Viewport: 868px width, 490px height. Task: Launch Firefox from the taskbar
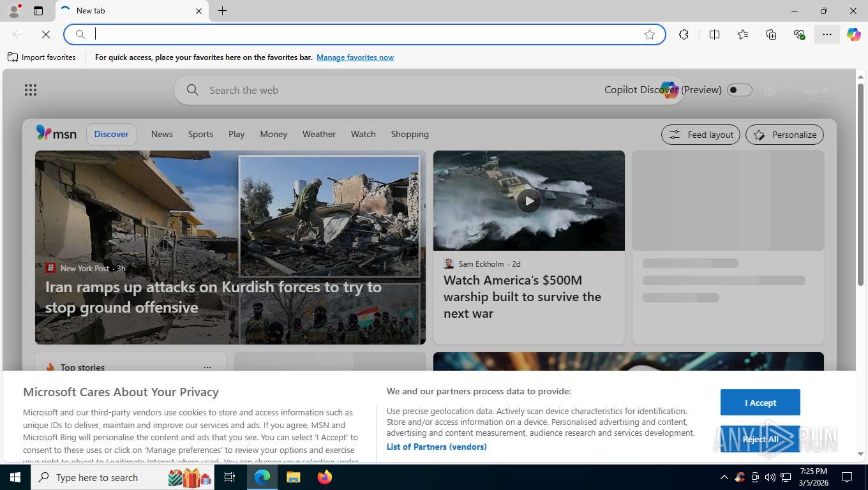click(x=324, y=477)
